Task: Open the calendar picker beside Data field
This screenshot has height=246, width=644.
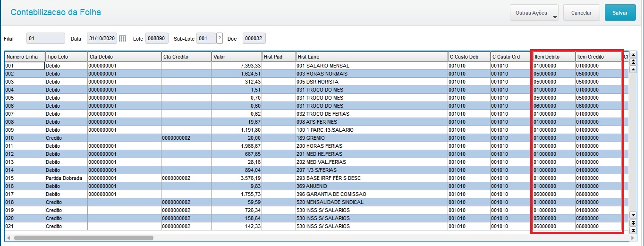Action: point(122,39)
